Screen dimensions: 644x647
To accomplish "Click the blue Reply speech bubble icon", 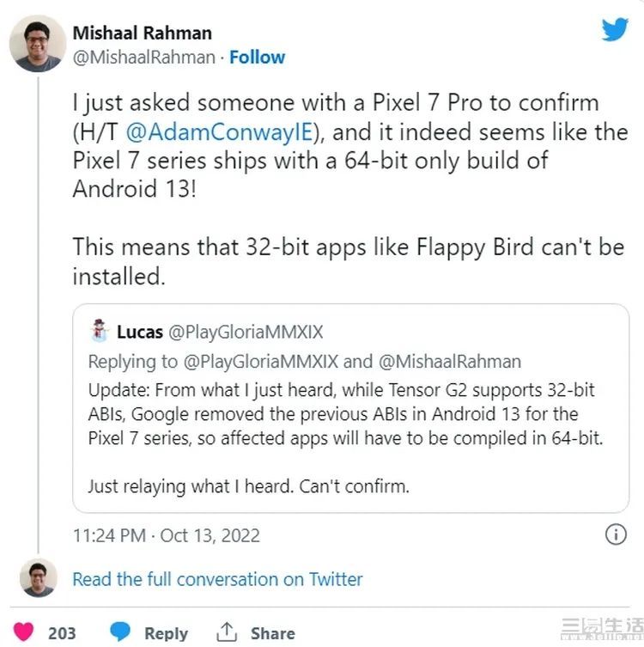I will pyautogui.click(x=121, y=632).
